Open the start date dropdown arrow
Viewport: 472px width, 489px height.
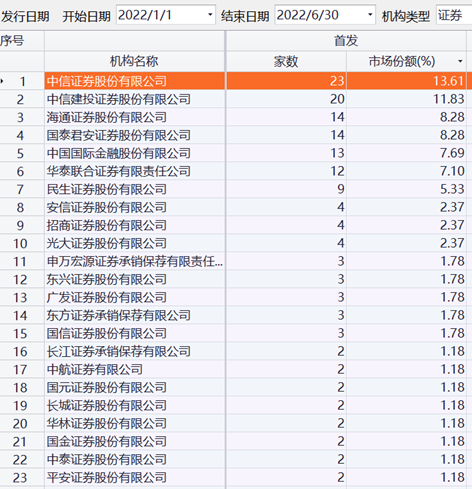(x=210, y=15)
